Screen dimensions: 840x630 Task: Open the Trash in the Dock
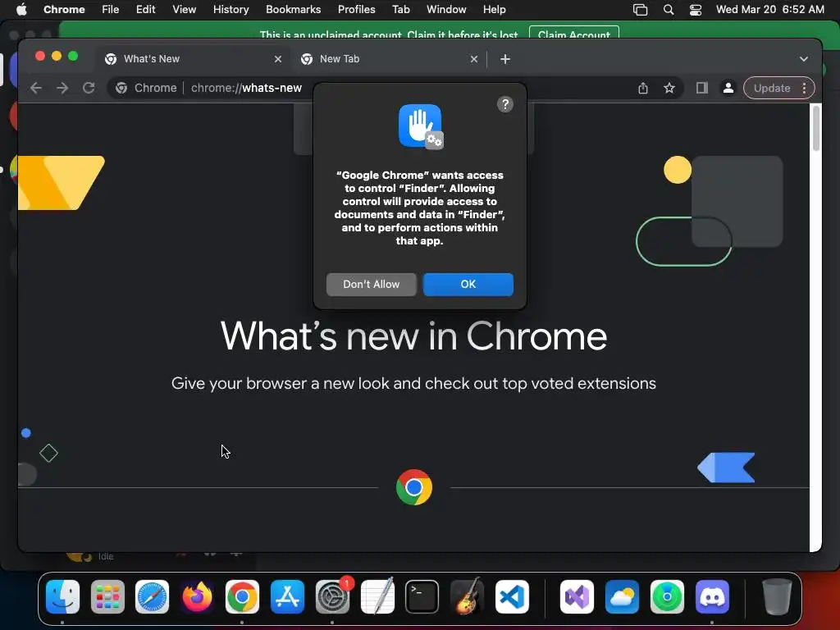click(776, 596)
